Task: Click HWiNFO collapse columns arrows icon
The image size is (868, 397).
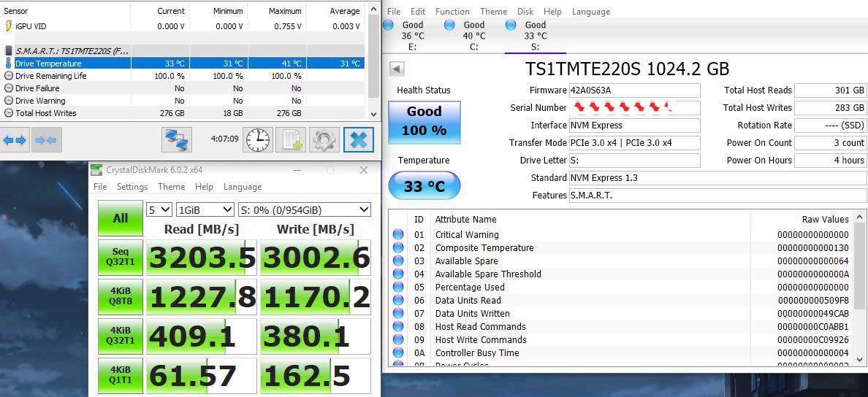Action: click(x=46, y=140)
